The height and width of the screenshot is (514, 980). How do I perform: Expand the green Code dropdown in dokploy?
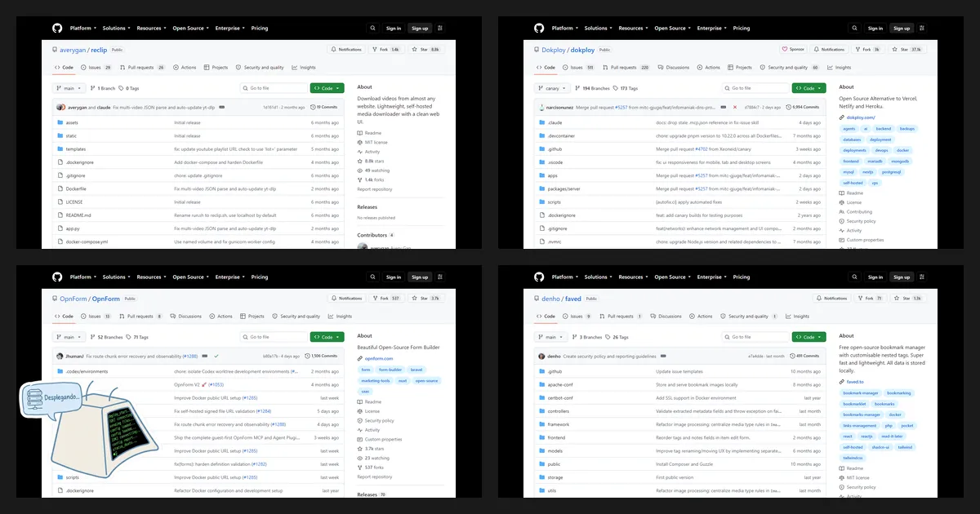click(808, 88)
